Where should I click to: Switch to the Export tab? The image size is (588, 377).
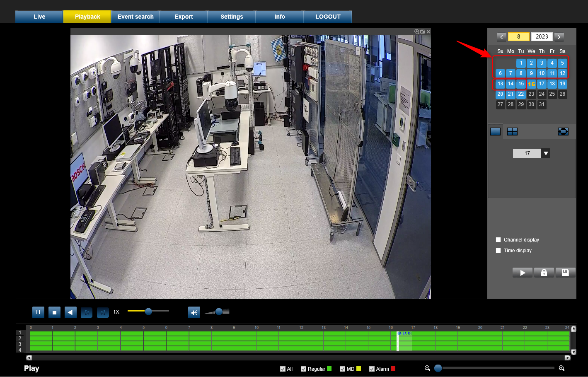point(184,17)
